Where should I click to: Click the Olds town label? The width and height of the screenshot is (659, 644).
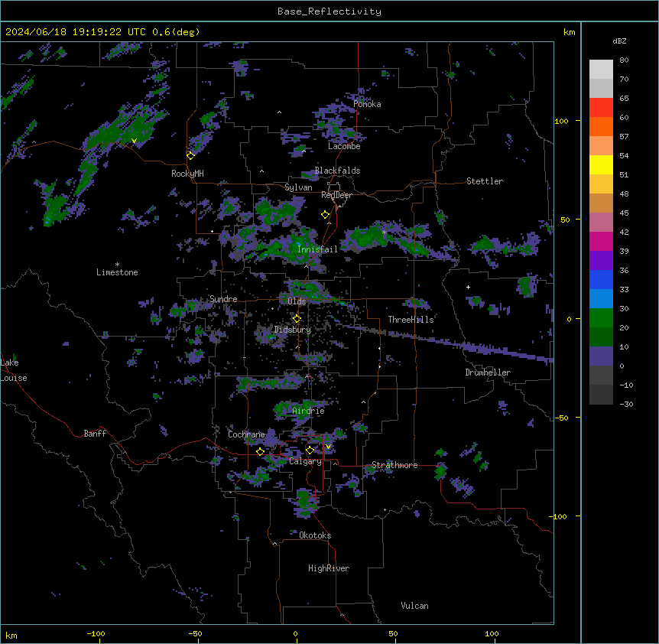click(x=297, y=301)
